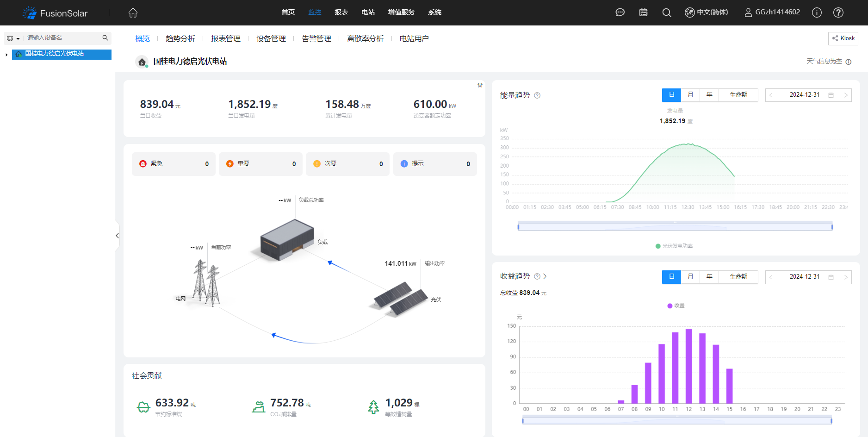Select 月 in 收益趋势 period toggle
The width and height of the screenshot is (868, 437).
click(690, 277)
